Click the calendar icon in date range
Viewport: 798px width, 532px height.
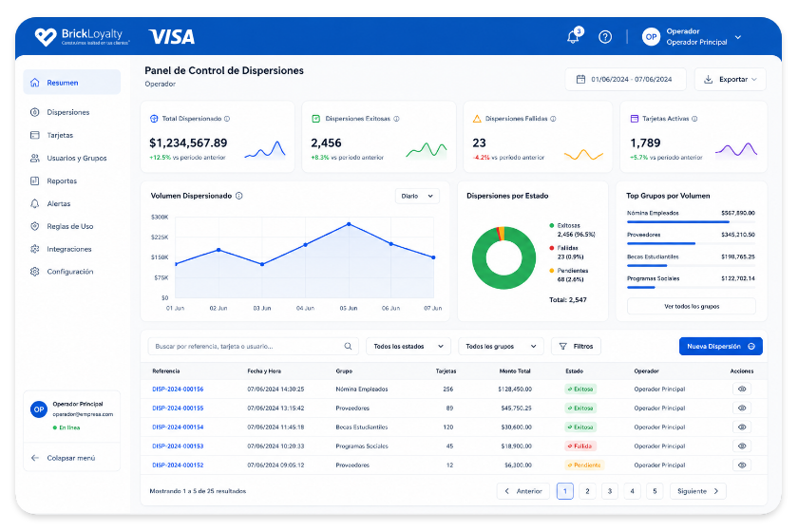[x=580, y=80]
